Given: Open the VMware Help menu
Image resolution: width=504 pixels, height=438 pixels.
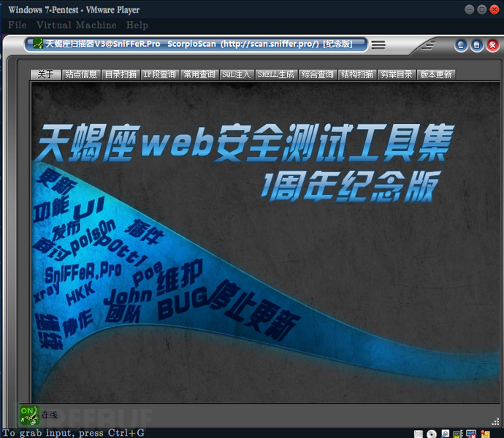Looking at the screenshot, I should pyautogui.click(x=137, y=25).
